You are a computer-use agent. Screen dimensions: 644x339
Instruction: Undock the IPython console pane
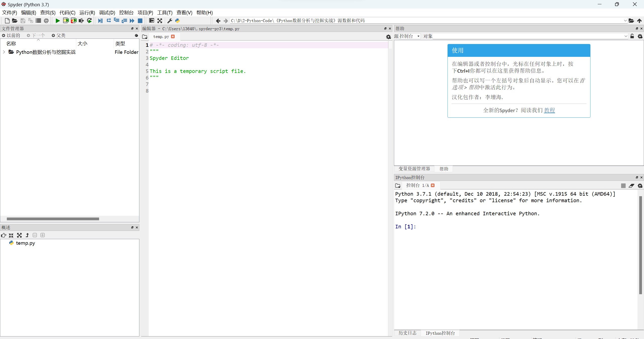tap(637, 178)
